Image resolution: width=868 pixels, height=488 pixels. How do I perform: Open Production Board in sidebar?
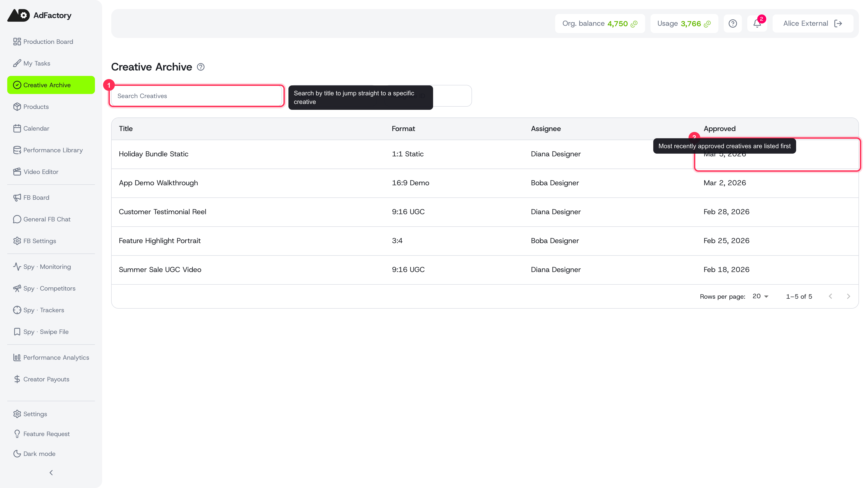click(x=51, y=42)
